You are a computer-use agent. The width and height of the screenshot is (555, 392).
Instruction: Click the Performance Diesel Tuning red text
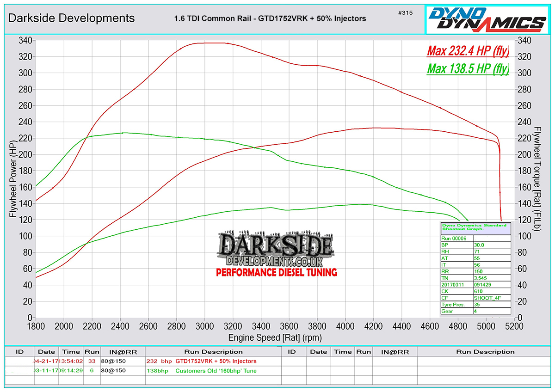[x=277, y=272]
